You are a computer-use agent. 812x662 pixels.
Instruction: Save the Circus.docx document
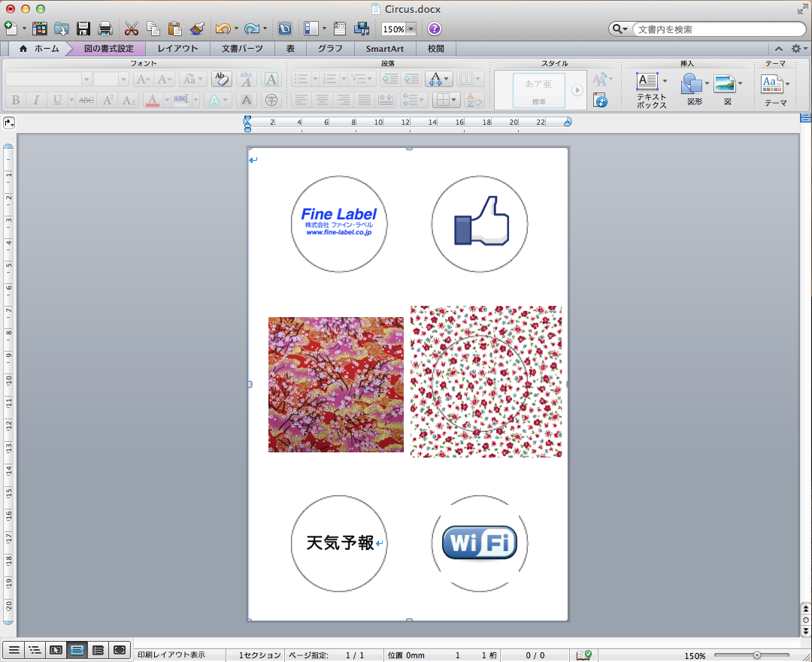[x=83, y=29]
